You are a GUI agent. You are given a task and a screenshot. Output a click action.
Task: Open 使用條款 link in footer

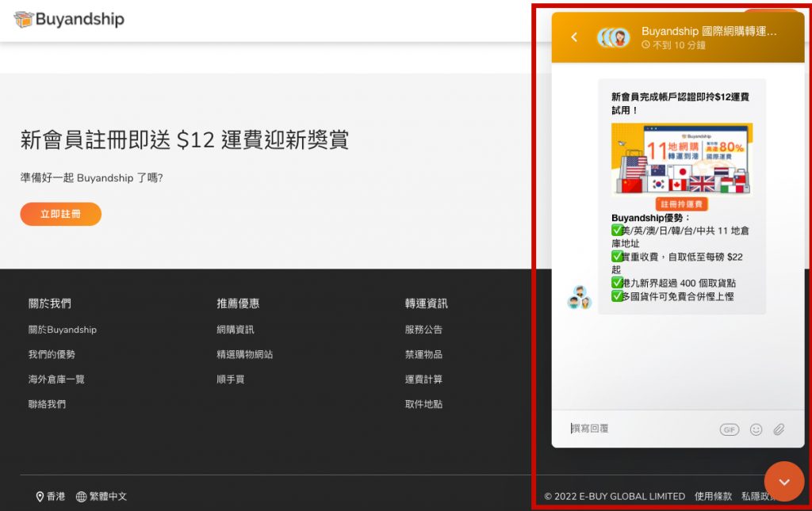point(713,497)
